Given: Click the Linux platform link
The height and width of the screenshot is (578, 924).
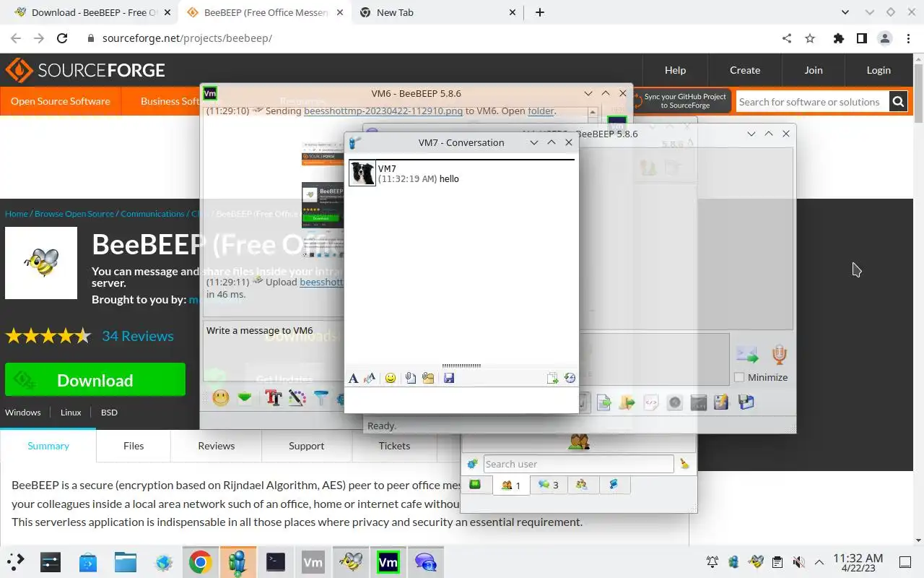Looking at the screenshot, I should 71,413.
